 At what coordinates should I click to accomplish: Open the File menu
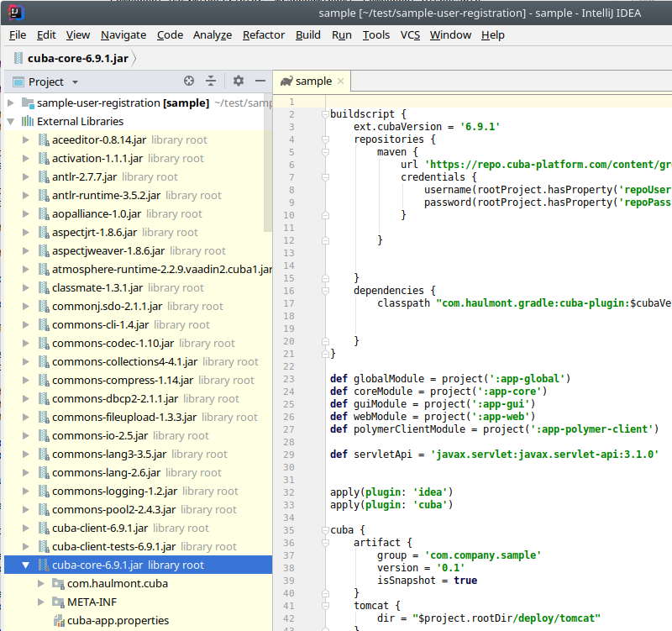[18, 34]
